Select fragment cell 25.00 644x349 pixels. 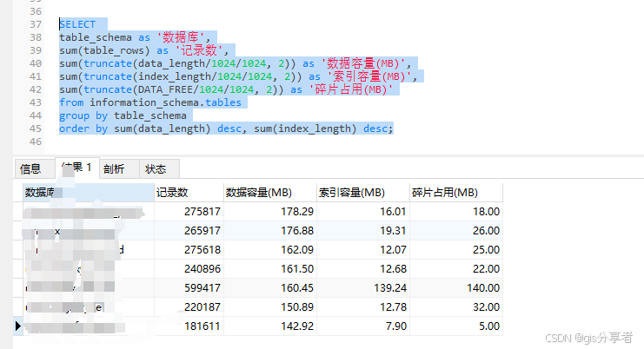(x=456, y=250)
